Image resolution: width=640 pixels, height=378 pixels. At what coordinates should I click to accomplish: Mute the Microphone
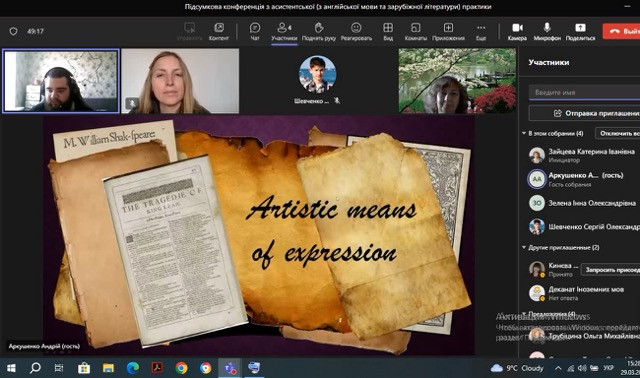tap(547, 31)
